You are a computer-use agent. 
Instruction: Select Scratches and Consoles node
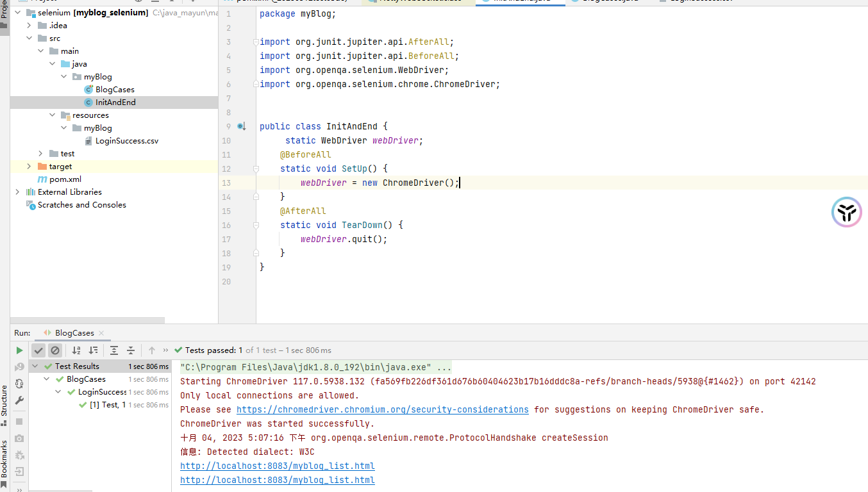[x=81, y=205]
